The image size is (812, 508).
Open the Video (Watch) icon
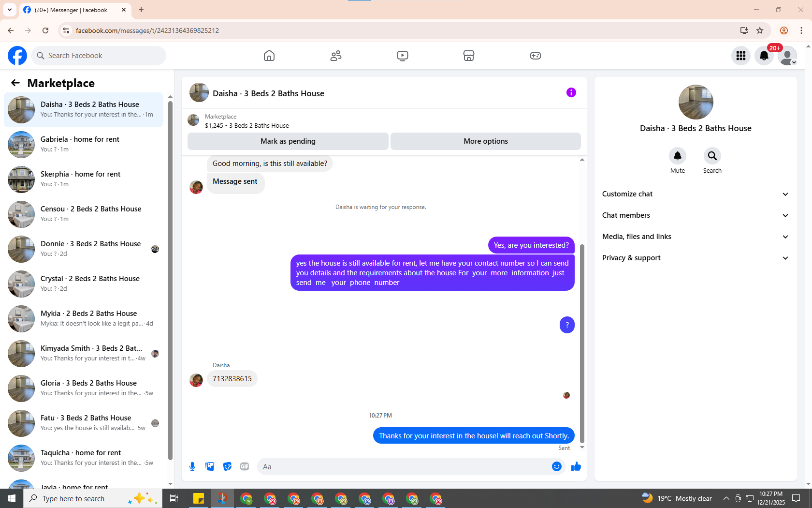click(403, 56)
